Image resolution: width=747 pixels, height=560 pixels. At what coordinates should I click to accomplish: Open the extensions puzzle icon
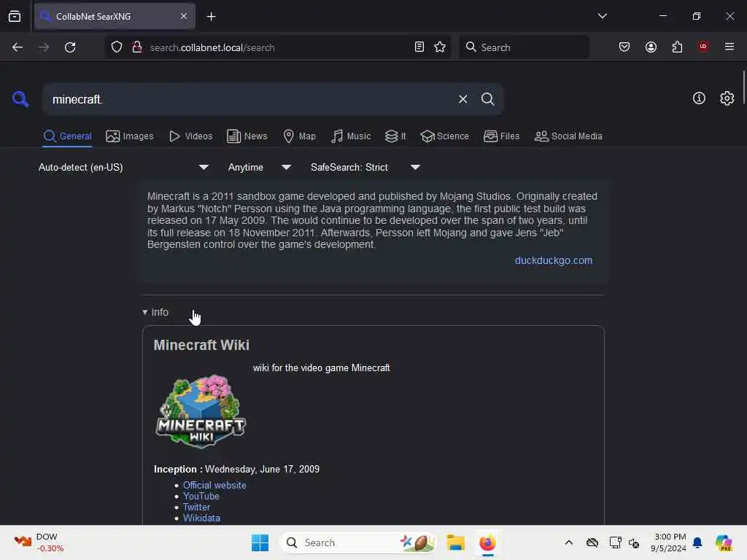point(677,47)
